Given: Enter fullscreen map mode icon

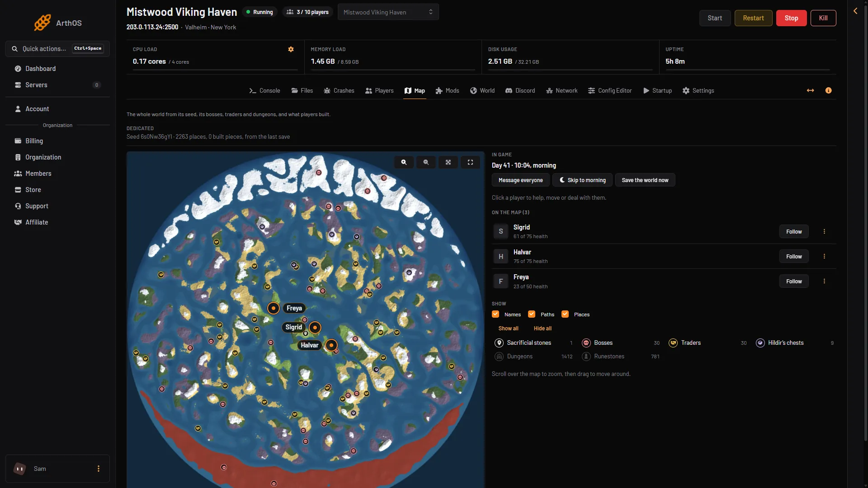Looking at the screenshot, I should tap(470, 162).
